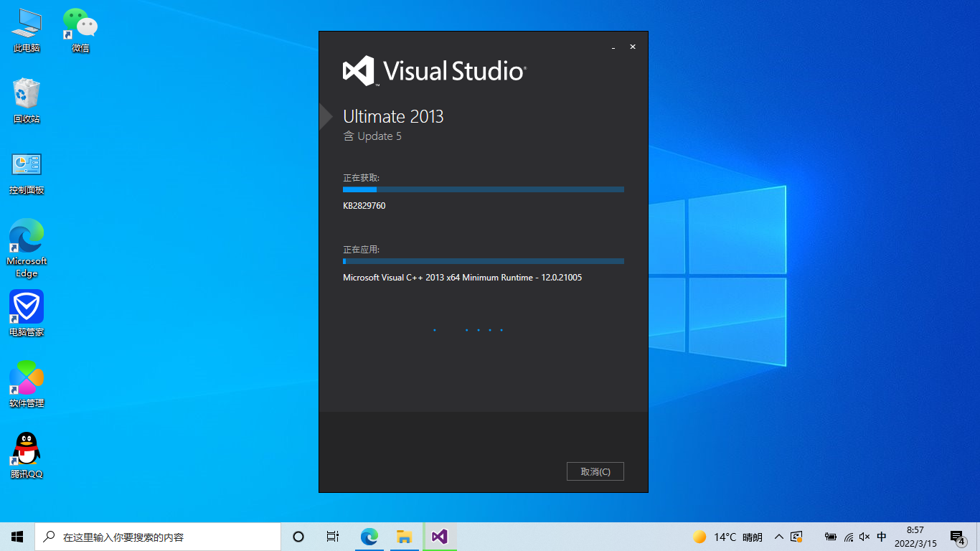Select the Microsoft Edge desktop shortcut
Viewport: 980px width, 551px height.
(27, 248)
